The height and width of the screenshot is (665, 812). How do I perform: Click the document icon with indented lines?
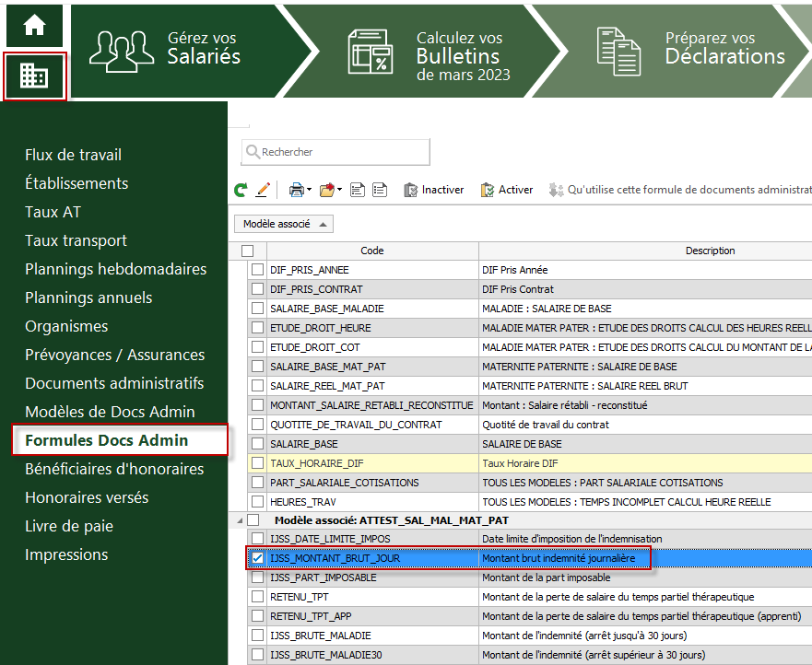tap(358, 190)
